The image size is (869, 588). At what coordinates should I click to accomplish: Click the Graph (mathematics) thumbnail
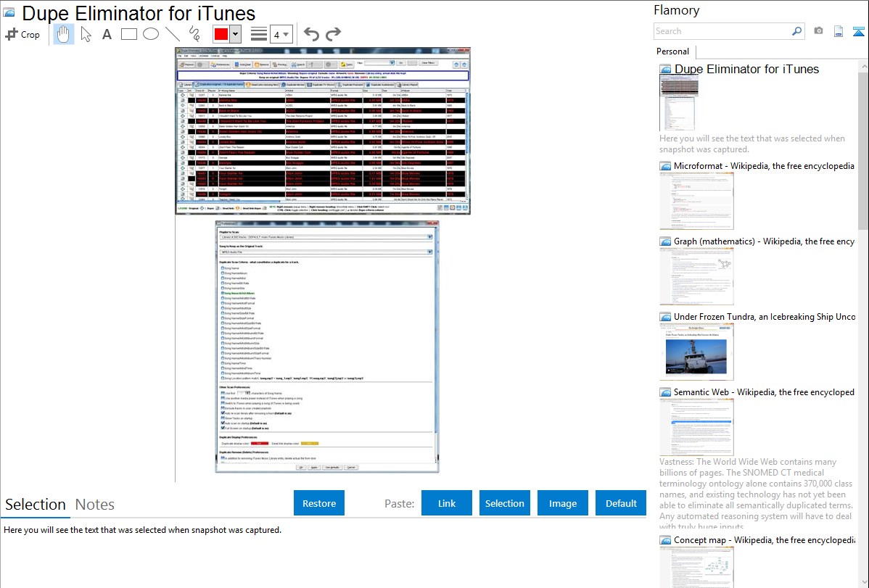click(x=696, y=276)
